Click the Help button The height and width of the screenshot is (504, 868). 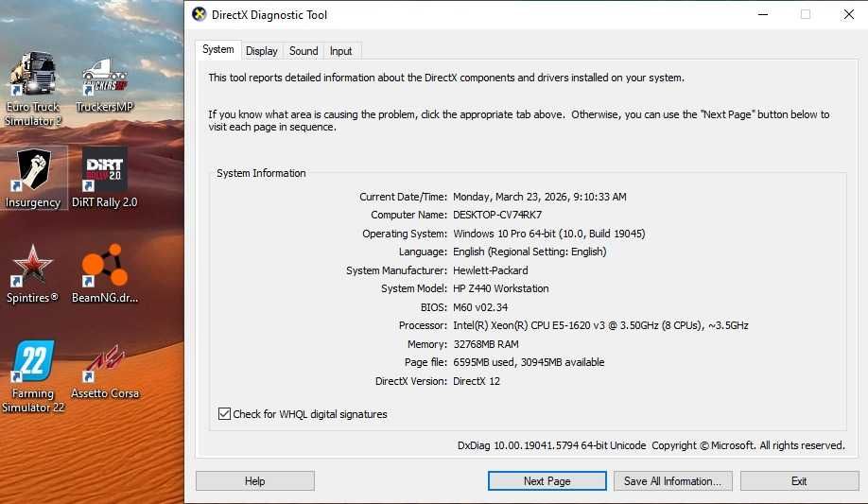[255, 480]
